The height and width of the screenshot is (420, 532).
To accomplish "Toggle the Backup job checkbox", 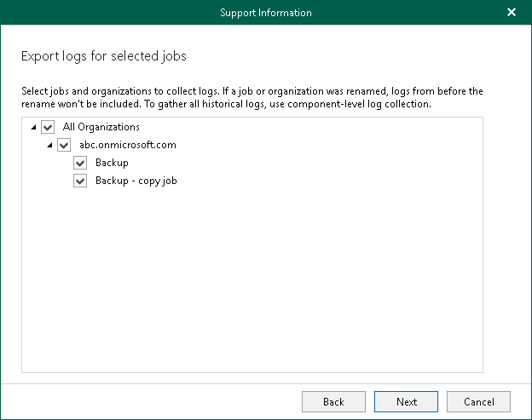I will click(x=80, y=164).
